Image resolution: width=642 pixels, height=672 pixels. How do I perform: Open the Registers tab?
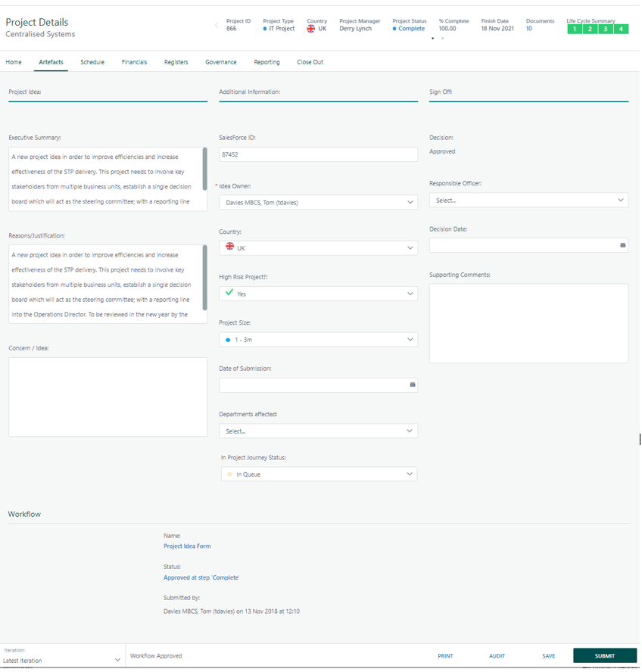[176, 62]
